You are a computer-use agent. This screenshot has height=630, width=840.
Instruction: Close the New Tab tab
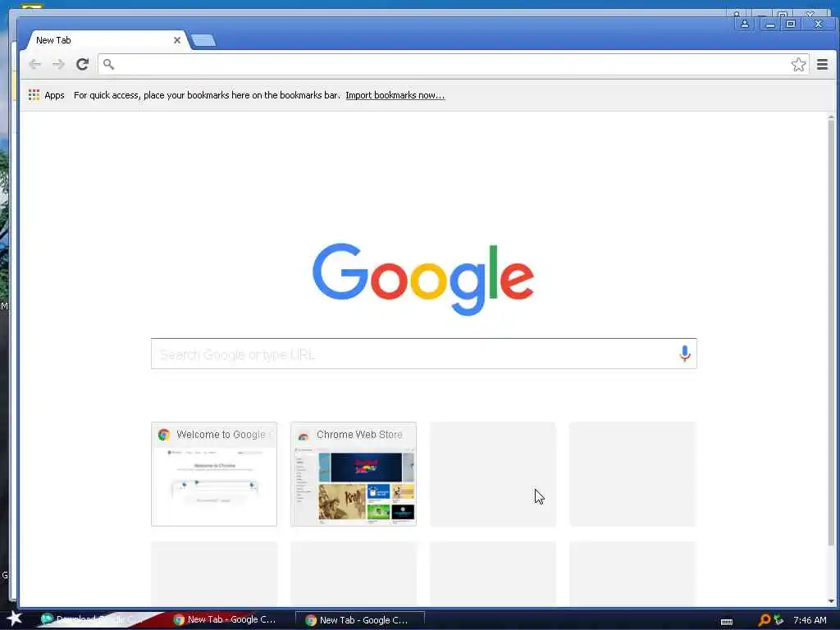[x=177, y=40]
